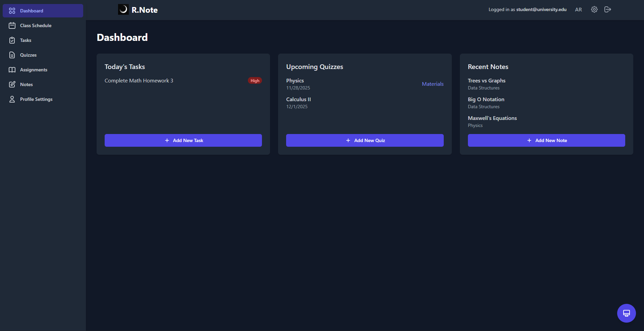The width and height of the screenshot is (644, 331).
Task: Click the Assignments open-book icon
Action: coord(12,70)
